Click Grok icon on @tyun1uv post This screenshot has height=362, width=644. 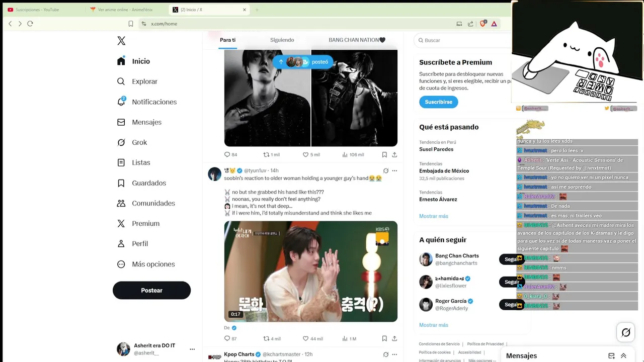386,171
